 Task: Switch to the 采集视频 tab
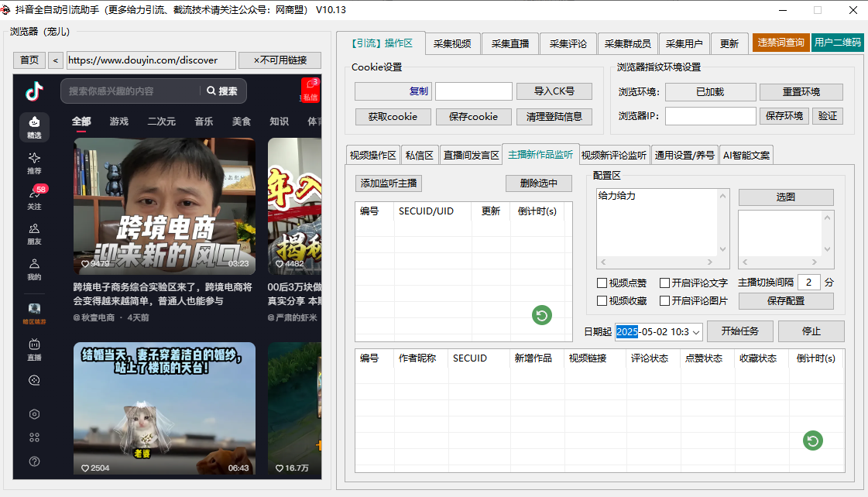452,43
